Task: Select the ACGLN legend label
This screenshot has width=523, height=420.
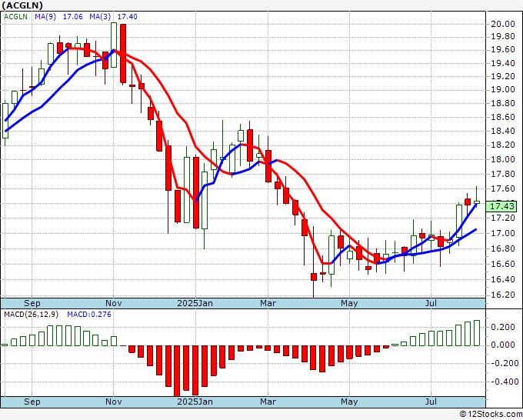Action: 15,17
